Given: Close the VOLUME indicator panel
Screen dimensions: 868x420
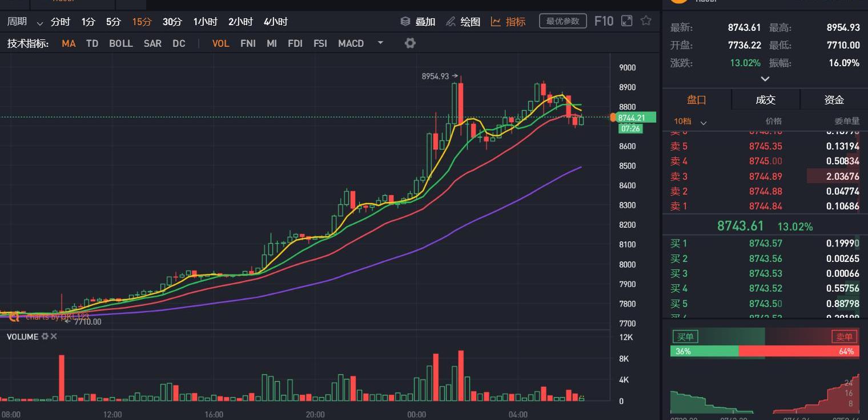Looking at the screenshot, I should point(54,337).
